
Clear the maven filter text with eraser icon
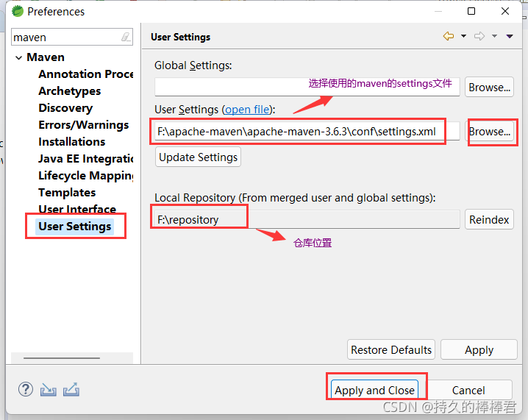tap(126, 37)
